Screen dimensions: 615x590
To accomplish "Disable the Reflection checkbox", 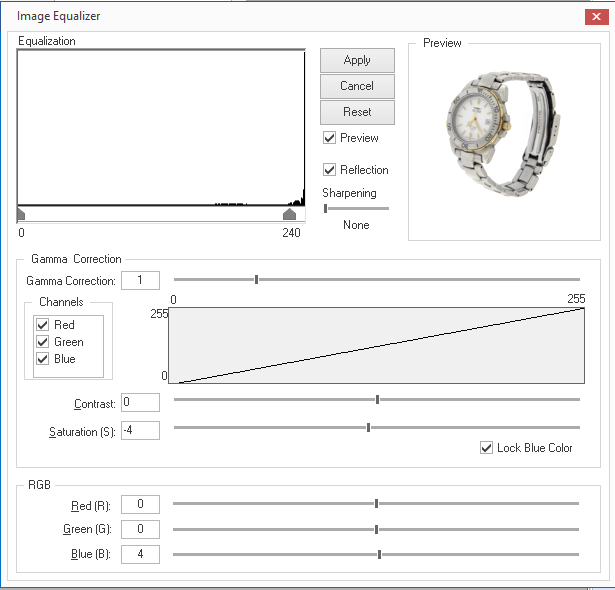I will pyautogui.click(x=329, y=169).
